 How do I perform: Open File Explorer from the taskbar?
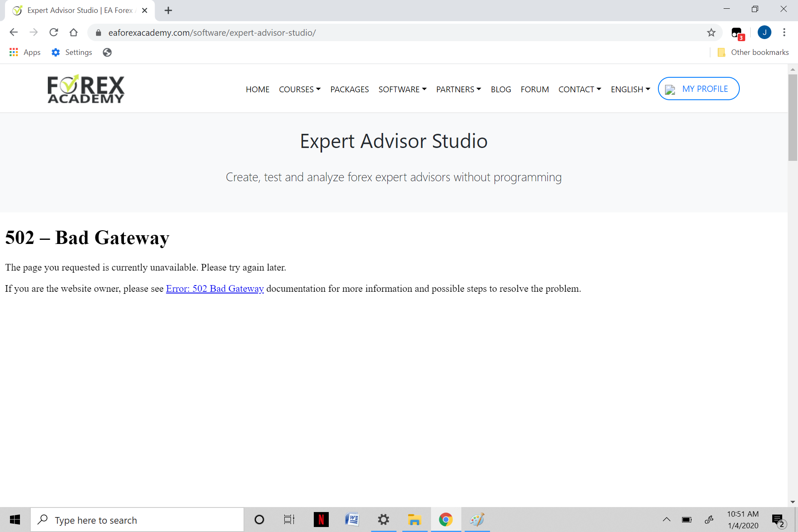coord(414,520)
